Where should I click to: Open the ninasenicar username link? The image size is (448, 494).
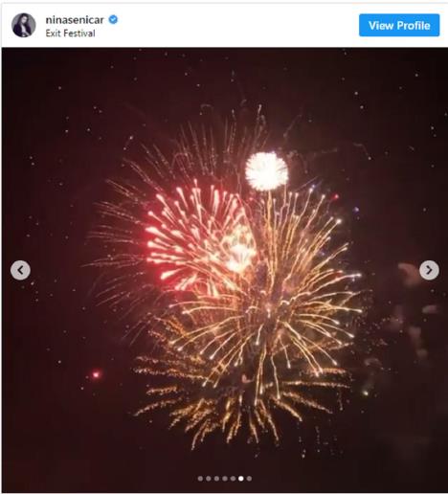click(x=75, y=20)
